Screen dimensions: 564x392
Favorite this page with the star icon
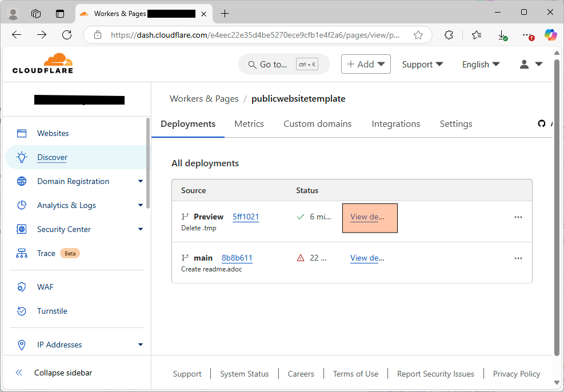tap(418, 35)
